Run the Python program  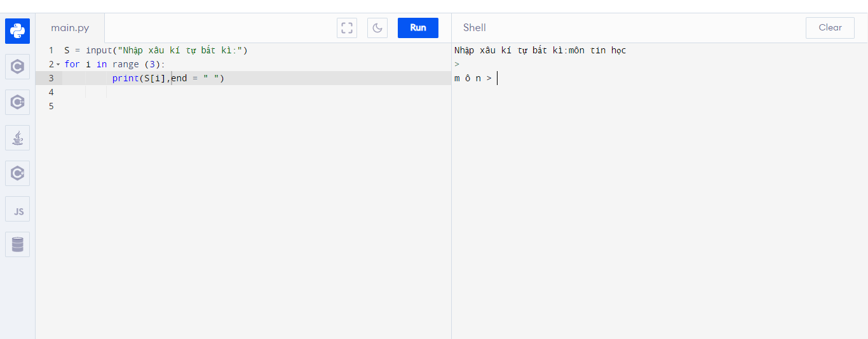point(417,28)
